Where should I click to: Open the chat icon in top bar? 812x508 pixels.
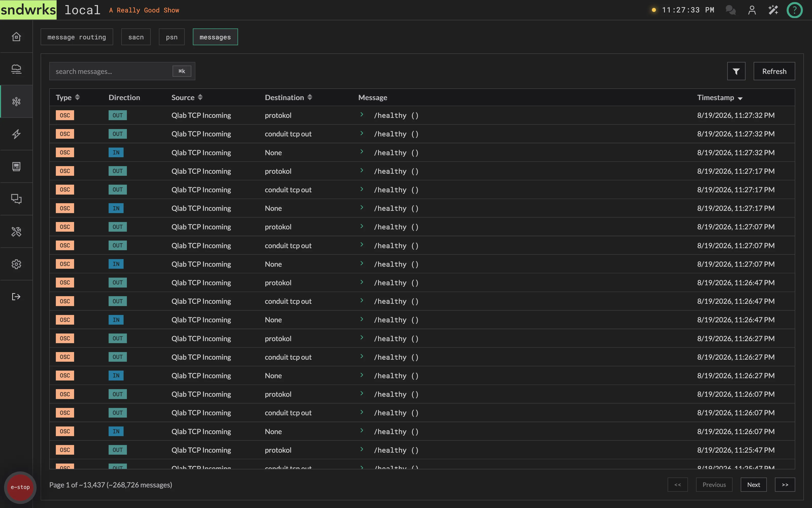coord(731,10)
